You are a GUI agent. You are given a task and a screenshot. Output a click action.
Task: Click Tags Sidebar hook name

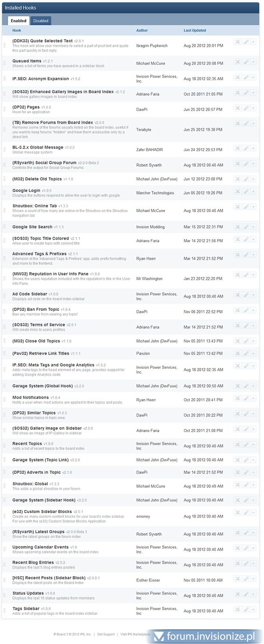click(26, 608)
